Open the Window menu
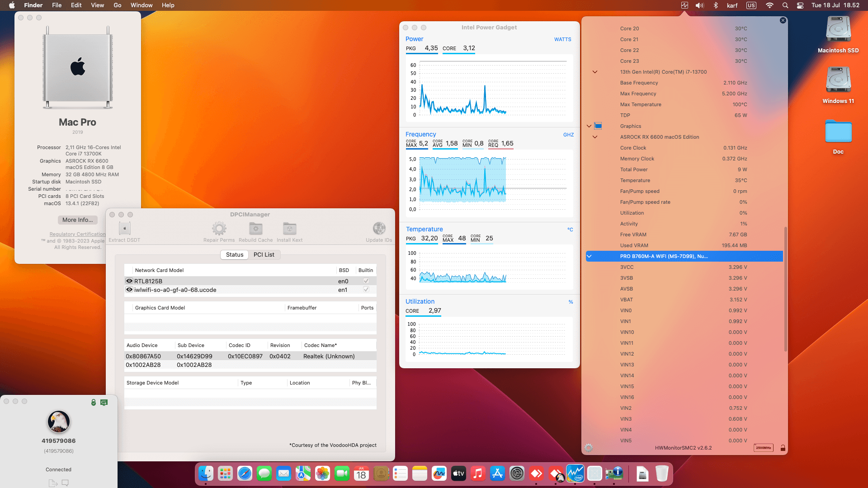 [142, 5]
